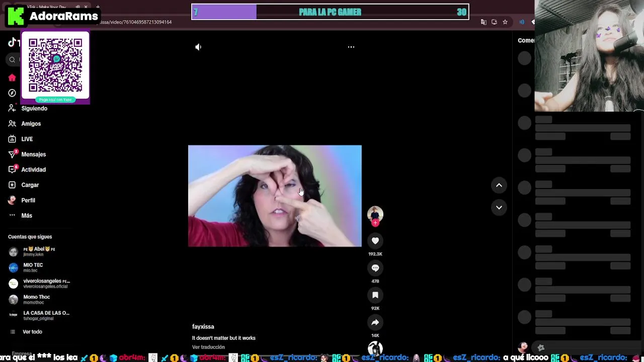Open the video three-dot options menu

pos(351,47)
